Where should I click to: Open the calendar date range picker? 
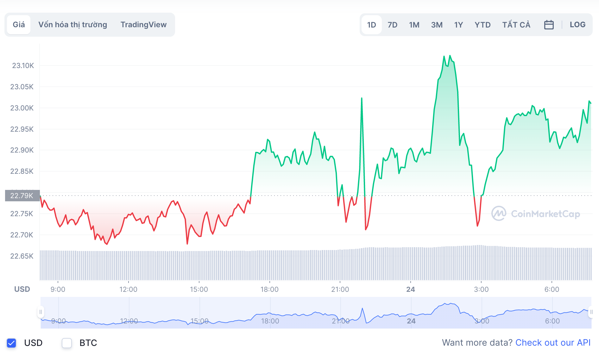[549, 25]
